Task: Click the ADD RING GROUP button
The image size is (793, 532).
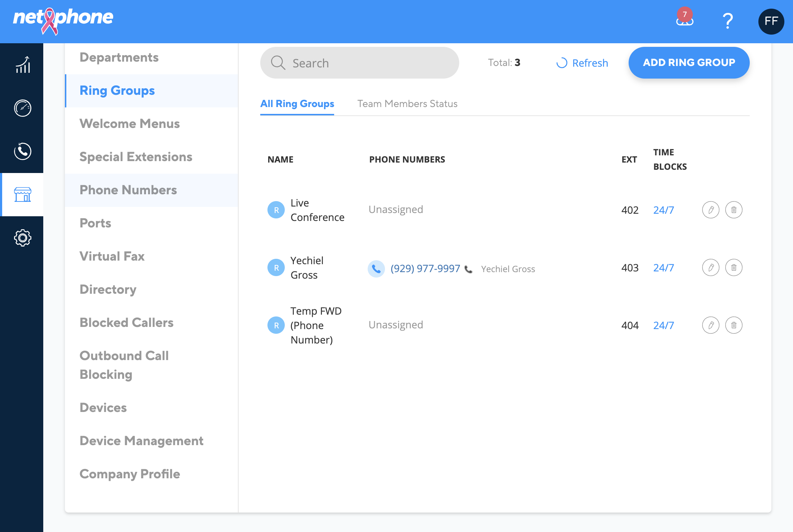Action: [689, 63]
